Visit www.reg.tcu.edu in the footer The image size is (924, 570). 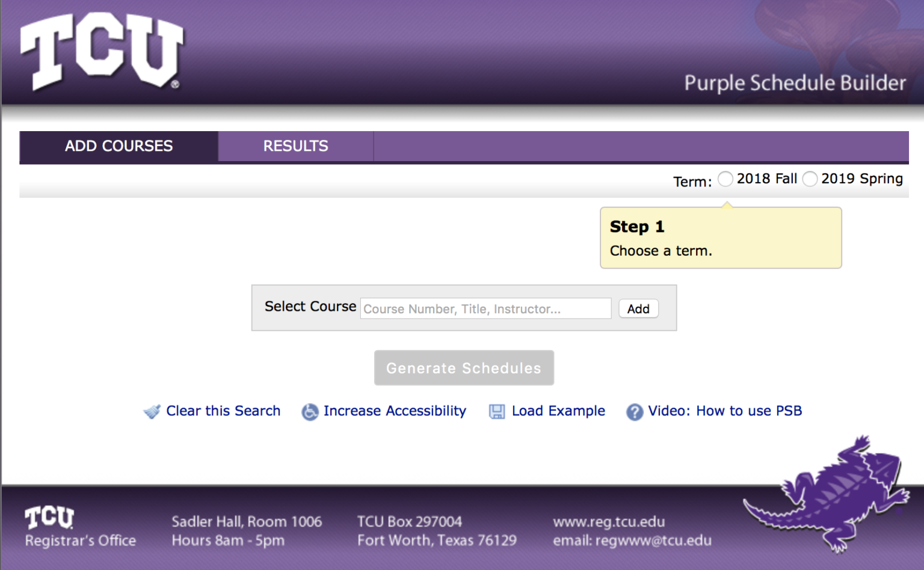pyautogui.click(x=609, y=521)
